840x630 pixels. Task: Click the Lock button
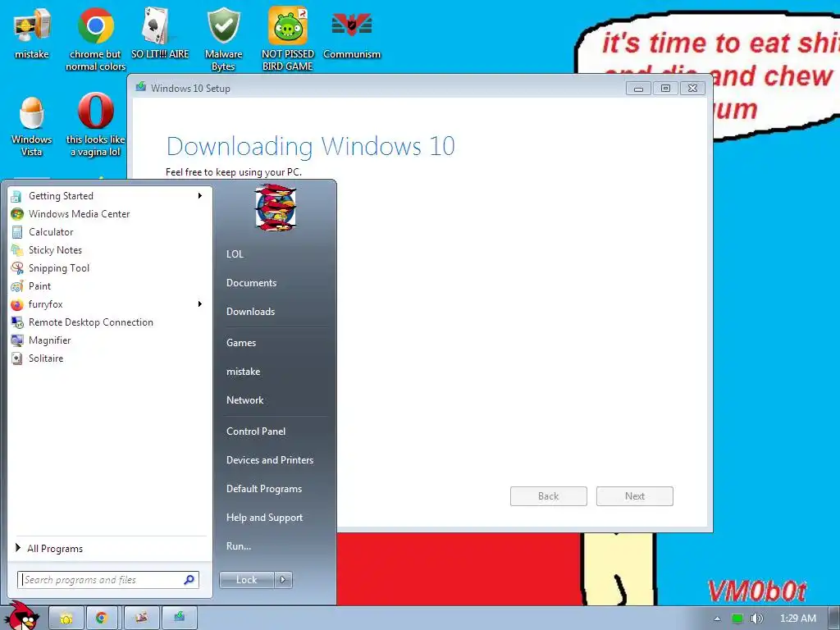(x=246, y=580)
